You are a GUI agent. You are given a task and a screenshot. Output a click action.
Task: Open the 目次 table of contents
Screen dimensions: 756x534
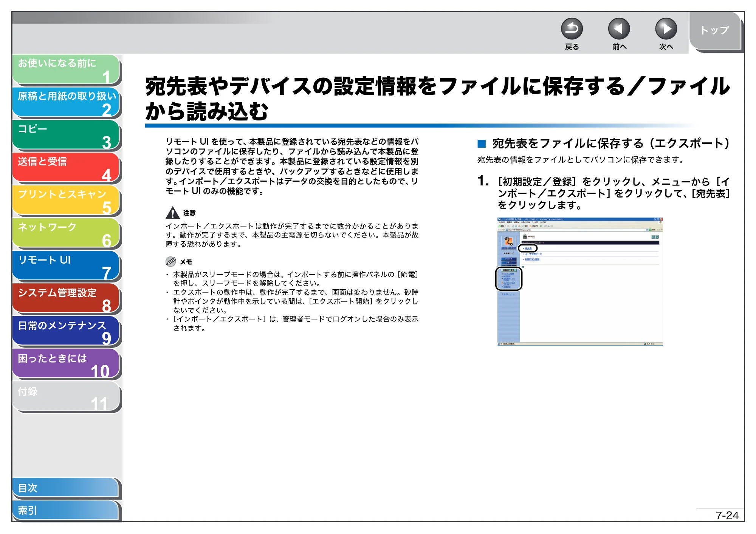(66, 488)
